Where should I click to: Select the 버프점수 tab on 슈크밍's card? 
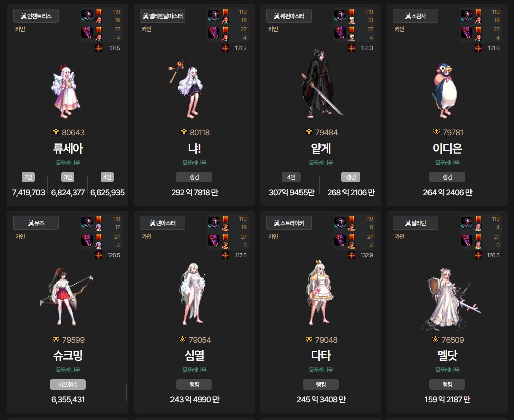point(68,384)
